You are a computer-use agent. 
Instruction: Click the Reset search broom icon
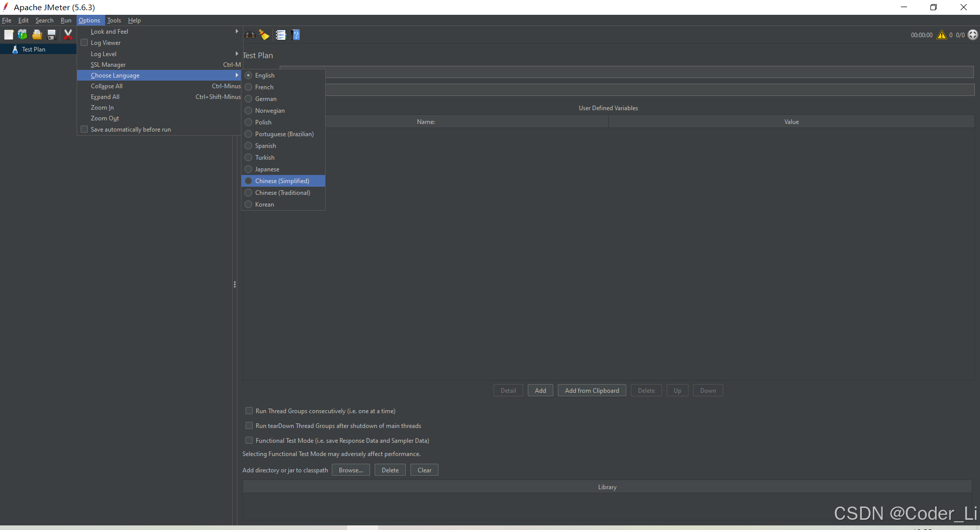coord(264,35)
